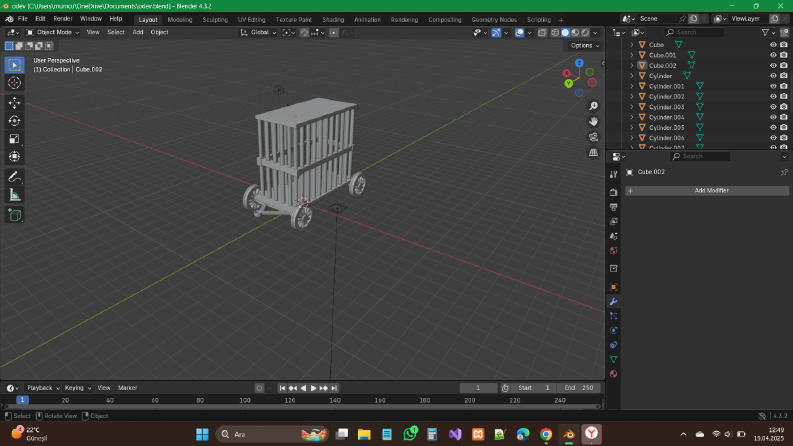Enable snapping magnet toggle
Viewport: 793px width, 446px height.
tap(304, 32)
